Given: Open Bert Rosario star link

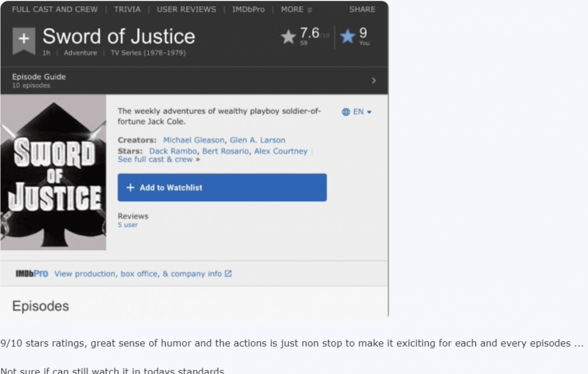Looking at the screenshot, I should (226, 151).
